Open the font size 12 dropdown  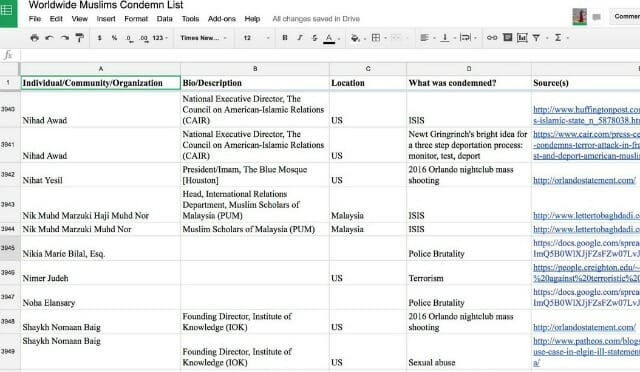[256, 38]
